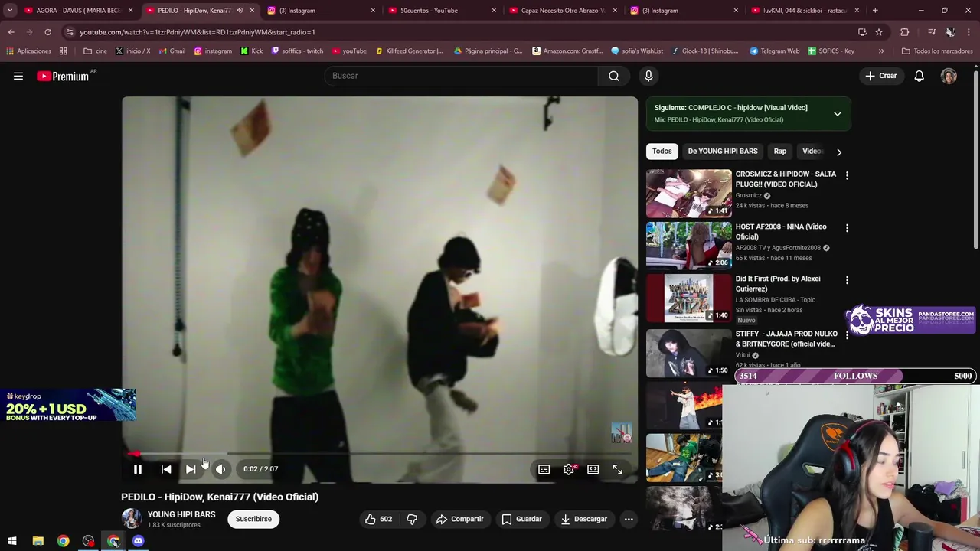Expand the Mix playlist chevron
This screenshot has height=551, width=980.
(x=838, y=114)
